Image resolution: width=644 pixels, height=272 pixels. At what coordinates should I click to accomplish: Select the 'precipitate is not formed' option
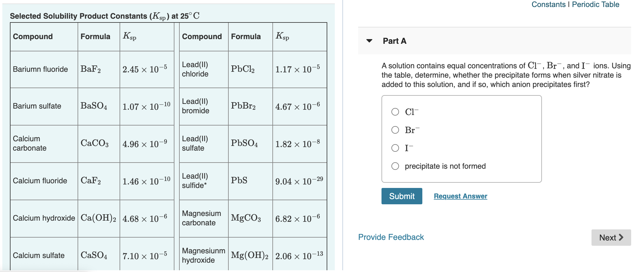click(395, 166)
